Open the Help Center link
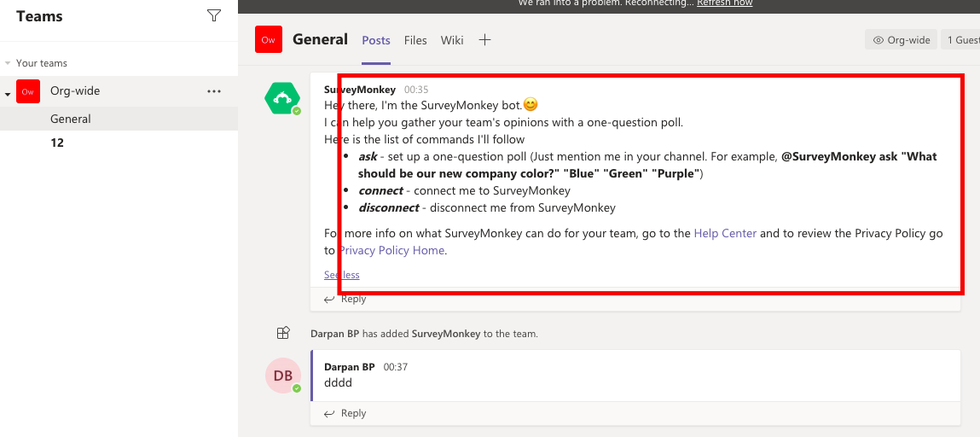 [725, 233]
